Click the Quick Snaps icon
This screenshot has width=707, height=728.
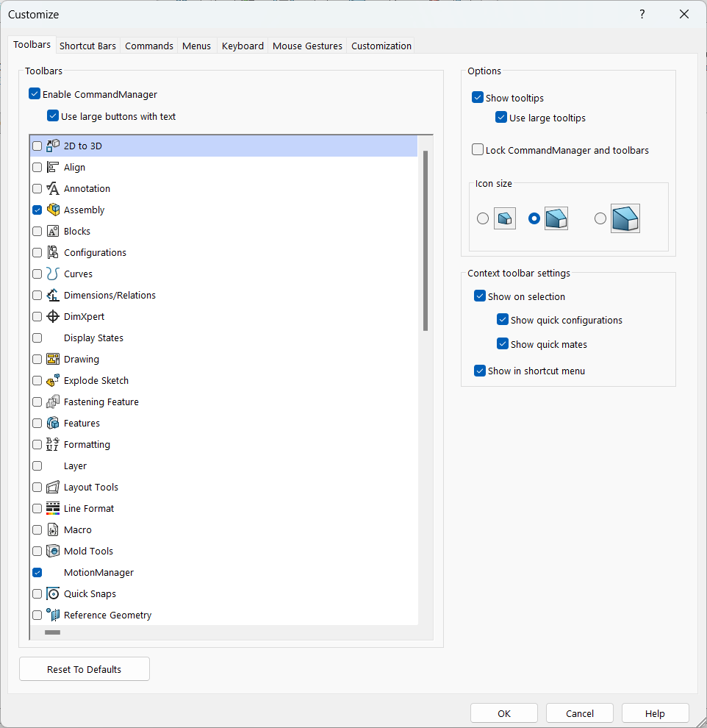[53, 594]
